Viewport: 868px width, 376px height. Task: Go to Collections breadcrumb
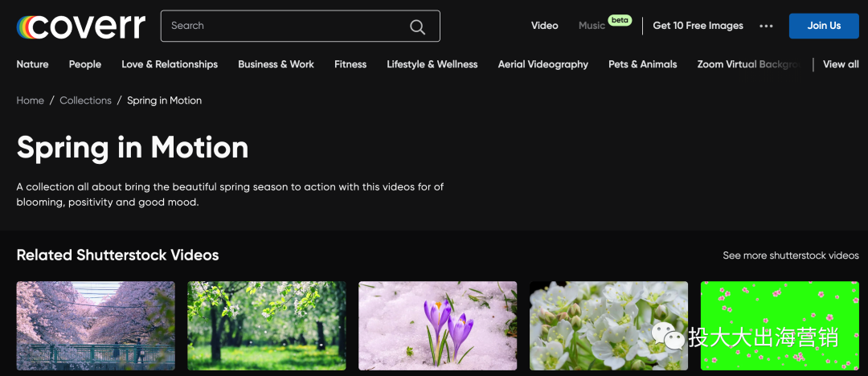(86, 100)
